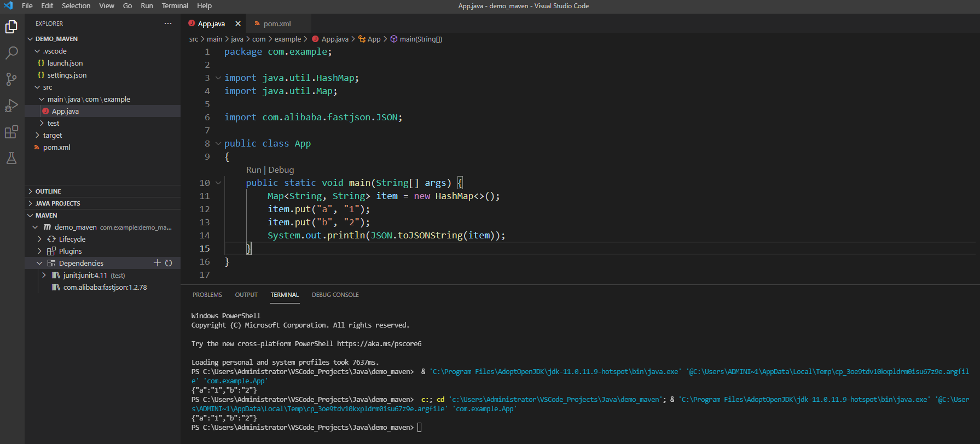The image size is (980, 444).
Task: Click pom.xml RSS-style icon in explorer
Action: pos(37,147)
